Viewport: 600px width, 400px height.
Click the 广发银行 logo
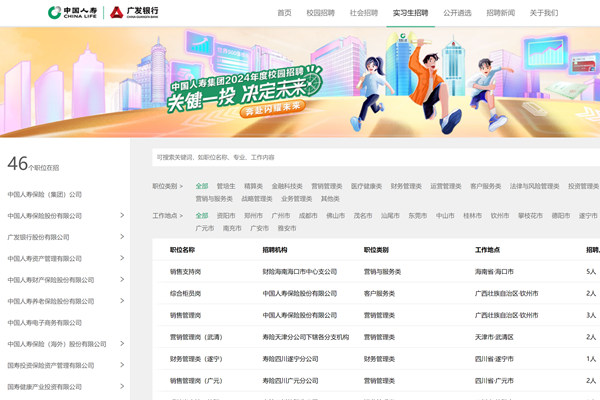coord(134,13)
